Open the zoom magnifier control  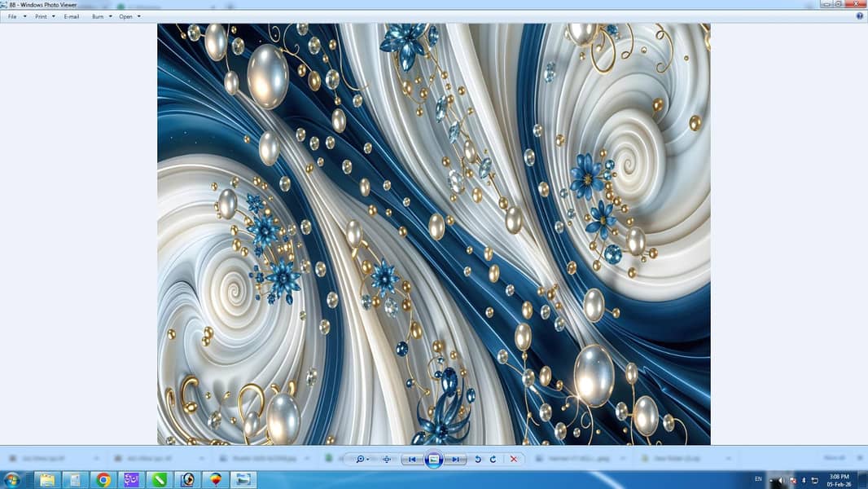[362, 459]
